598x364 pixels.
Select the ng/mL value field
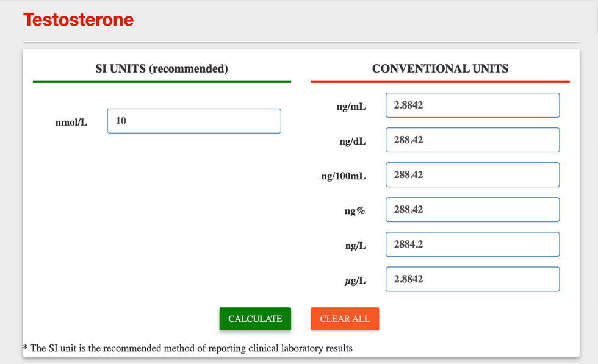coord(472,105)
